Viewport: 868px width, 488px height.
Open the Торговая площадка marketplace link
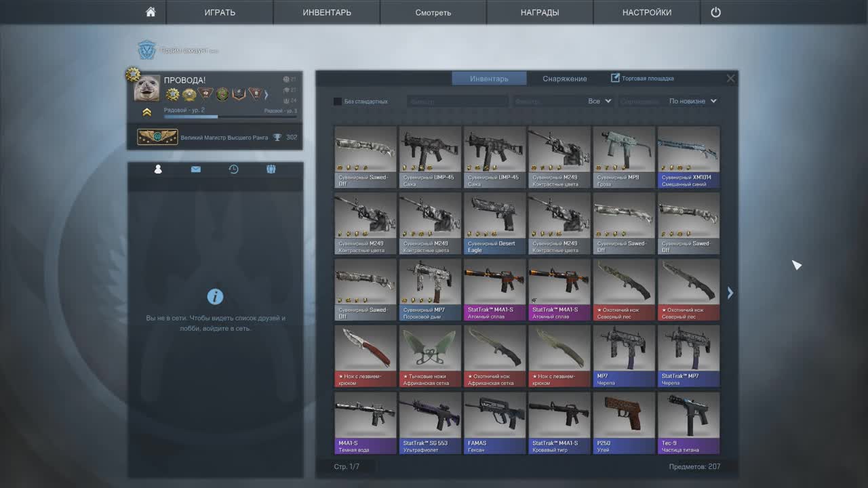click(642, 79)
